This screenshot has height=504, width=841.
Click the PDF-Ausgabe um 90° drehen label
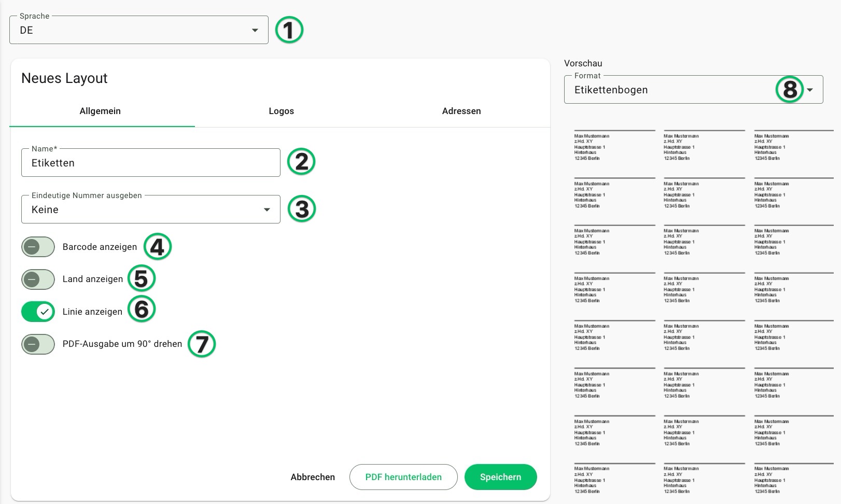[x=122, y=344]
